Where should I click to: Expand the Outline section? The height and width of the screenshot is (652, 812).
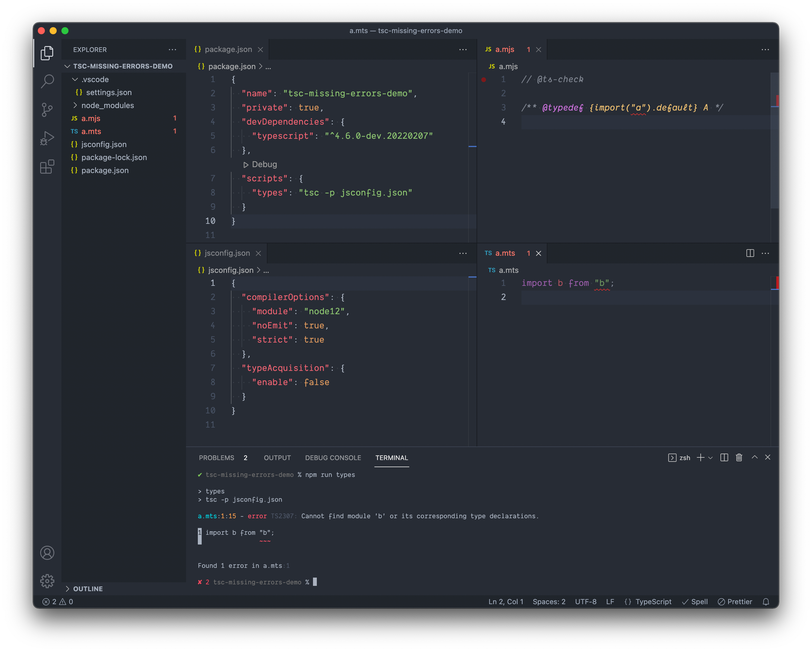pos(87,588)
